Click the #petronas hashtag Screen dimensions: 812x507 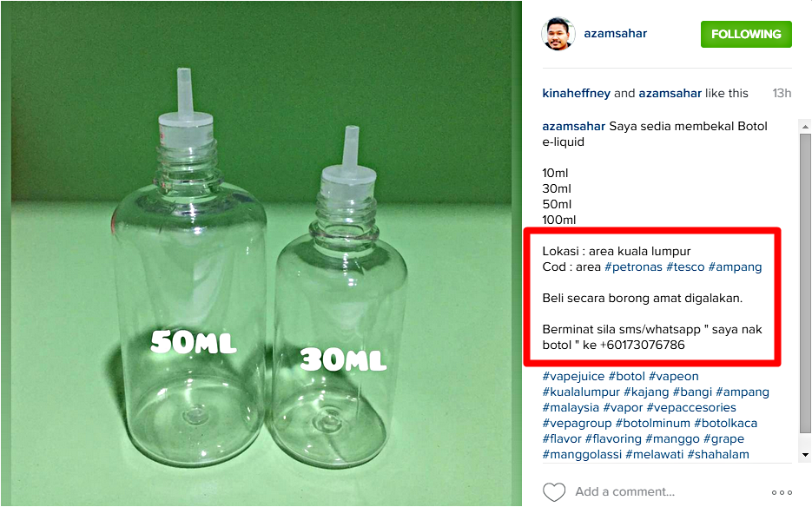click(633, 267)
